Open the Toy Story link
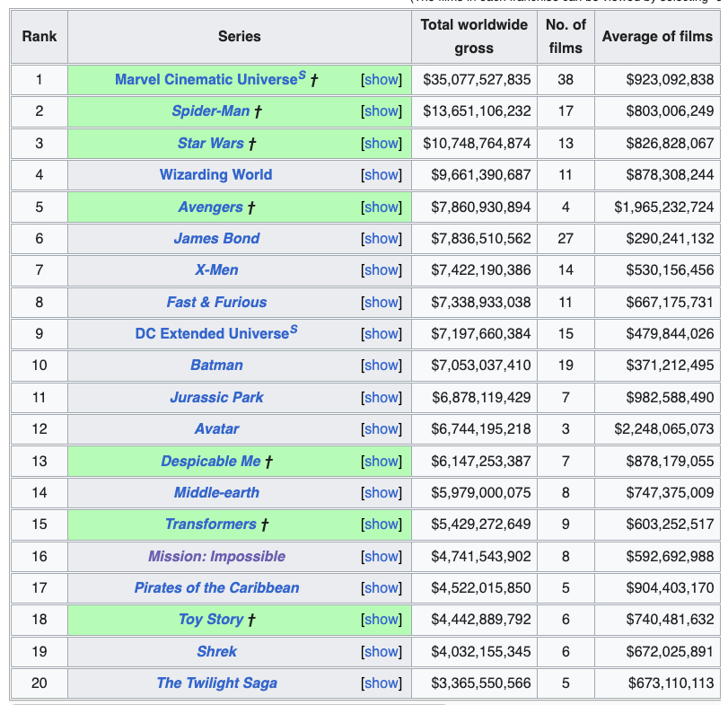 (211, 619)
